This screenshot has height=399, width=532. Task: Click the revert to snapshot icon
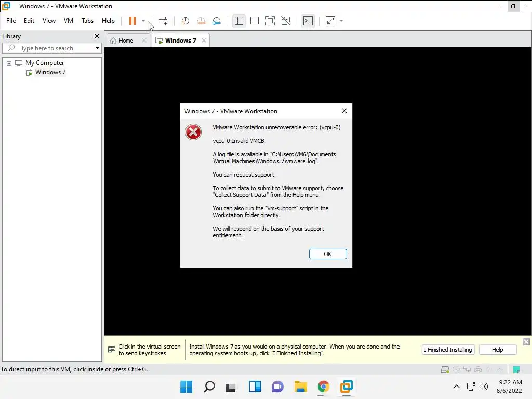[x=201, y=21]
